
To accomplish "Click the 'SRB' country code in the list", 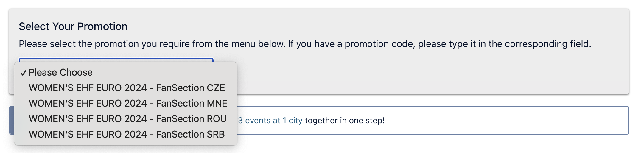I will pyautogui.click(x=216, y=134).
